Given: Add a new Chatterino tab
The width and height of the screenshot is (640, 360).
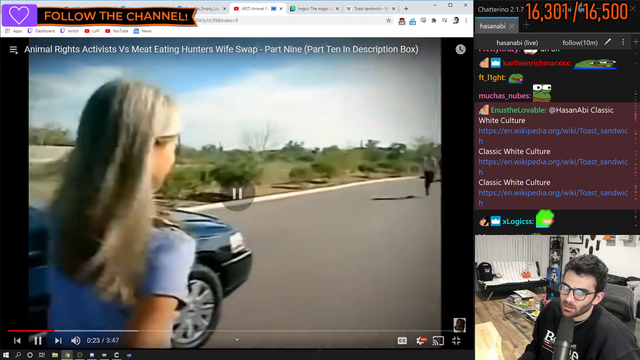Looking at the screenshot, I should (527, 25).
